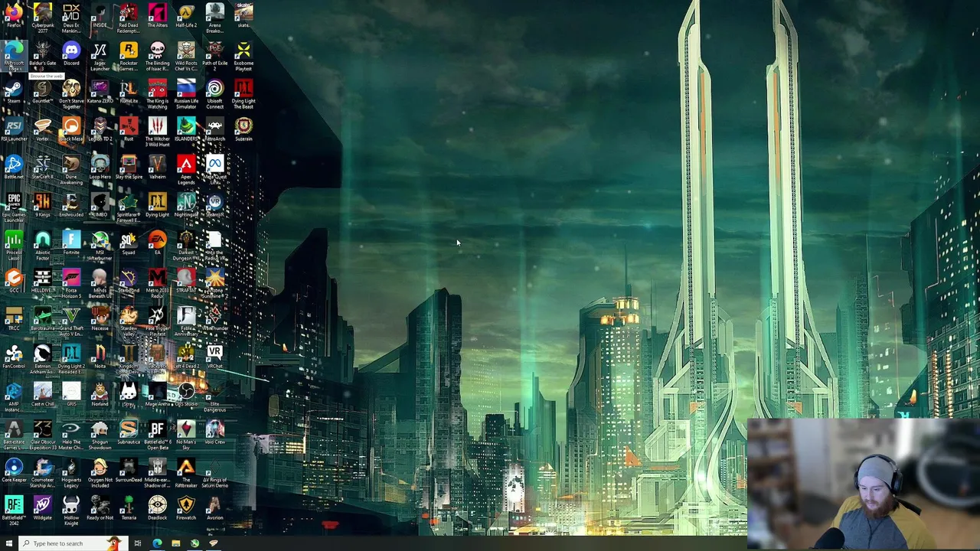Image resolution: width=980 pixels, height=551 pixels.
Task: Select the ISLANDERS shortcut
Action: (x=186, y=129)
